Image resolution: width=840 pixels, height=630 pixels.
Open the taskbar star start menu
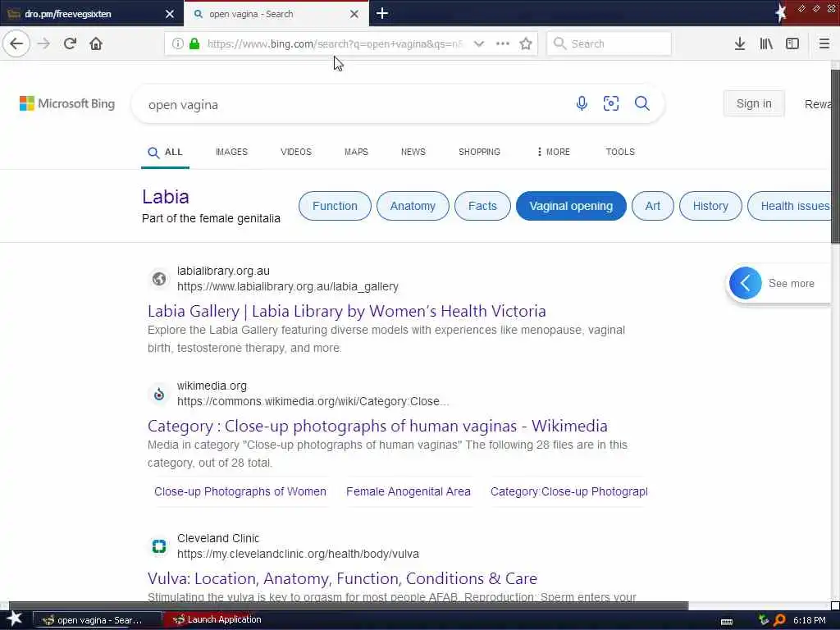[14, 619]
